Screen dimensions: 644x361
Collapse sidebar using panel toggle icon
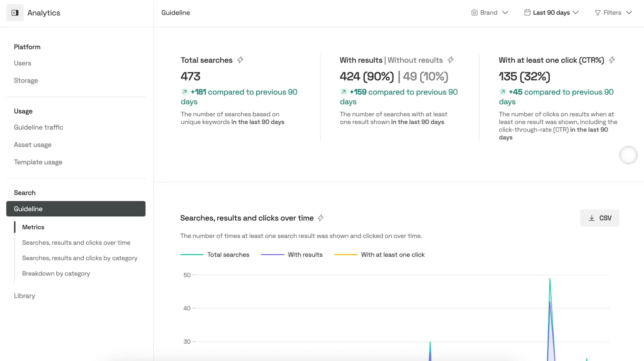[x=15, y=13]
